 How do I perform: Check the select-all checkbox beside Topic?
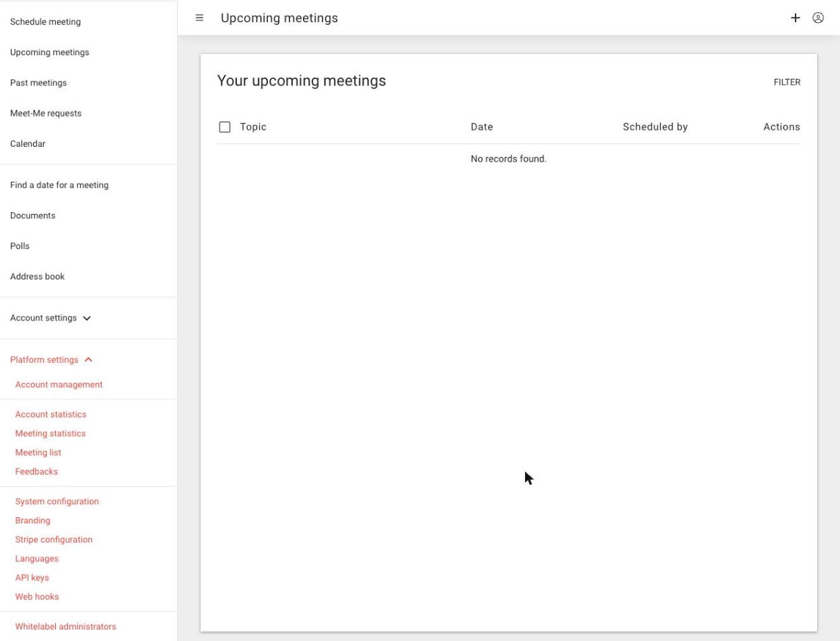coord(225,127)
